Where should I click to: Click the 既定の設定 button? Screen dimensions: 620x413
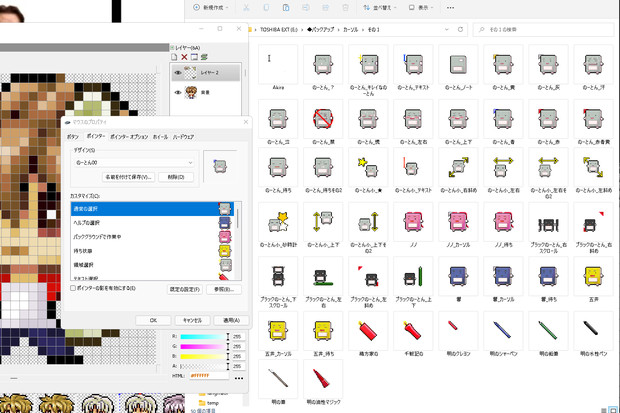(x=185, y=289)
